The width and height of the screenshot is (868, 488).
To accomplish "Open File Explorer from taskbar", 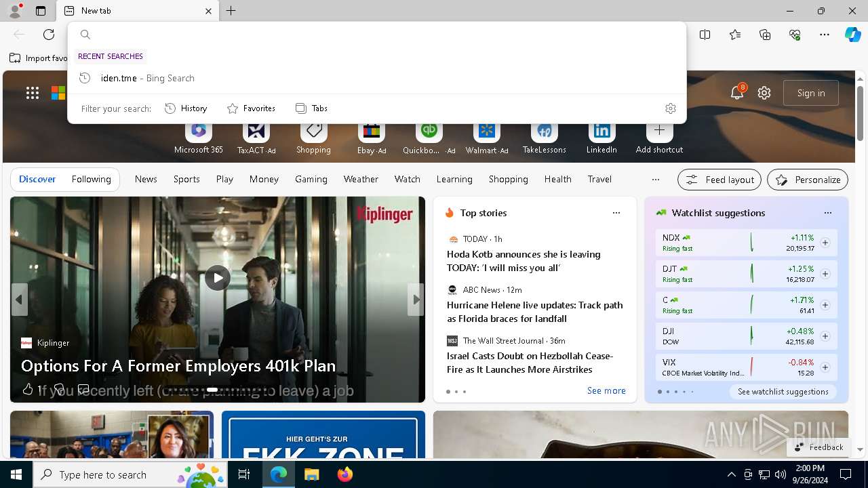I will 311,474.
